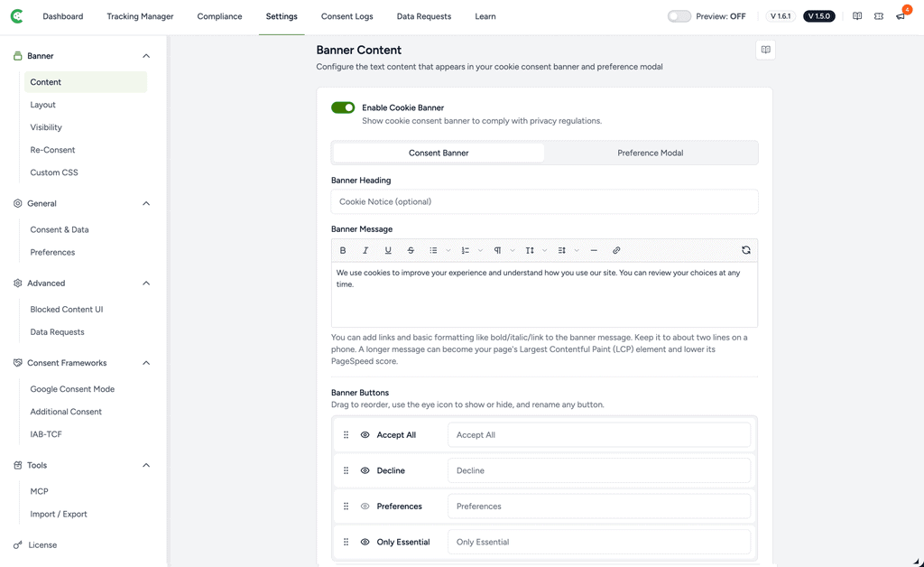Grab the Decline drag handle
Viewport: 924px width, 567px height.
click(346, 470)
